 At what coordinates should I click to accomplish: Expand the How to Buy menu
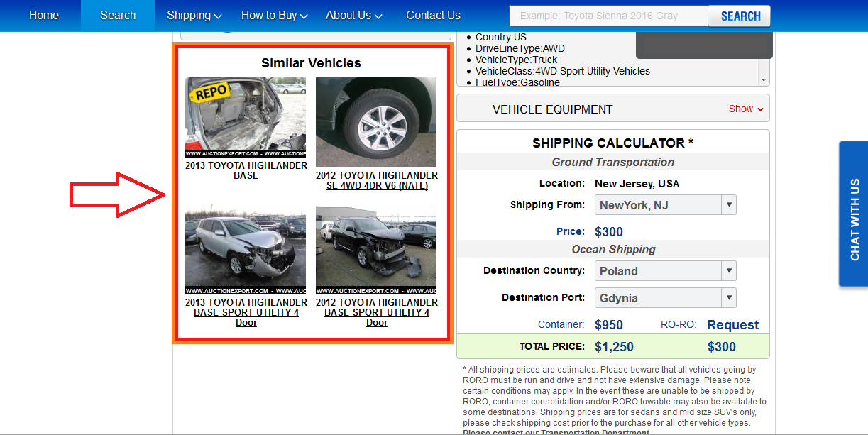(274, 15)
